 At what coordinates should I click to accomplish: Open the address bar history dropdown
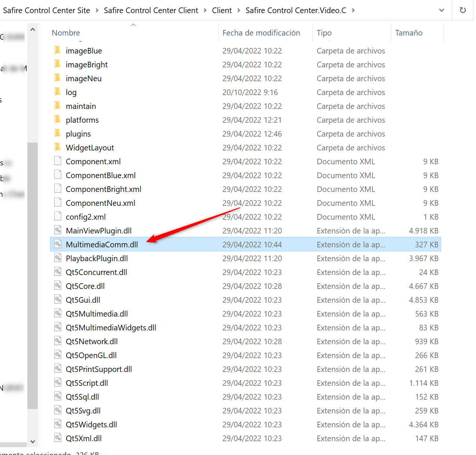click(442, 10)
